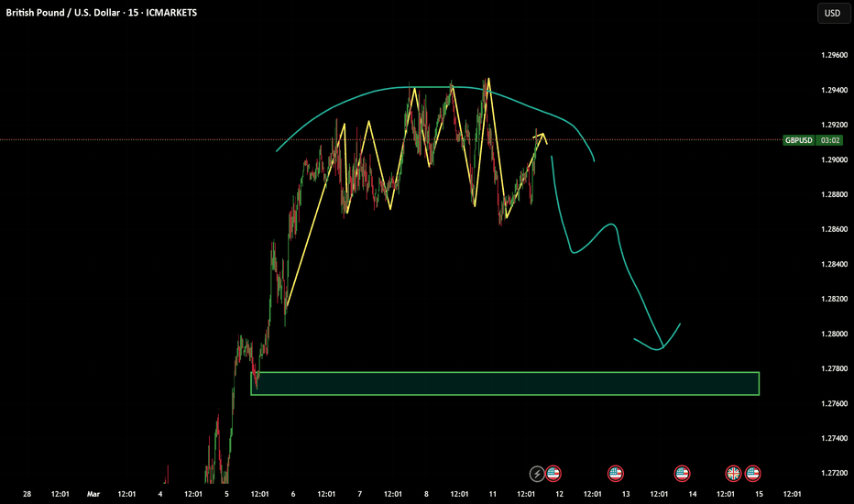This screenshot has height=504, width=854.
Task: Select the 1.28400 price scale label
Action: (x=835, y=264)
